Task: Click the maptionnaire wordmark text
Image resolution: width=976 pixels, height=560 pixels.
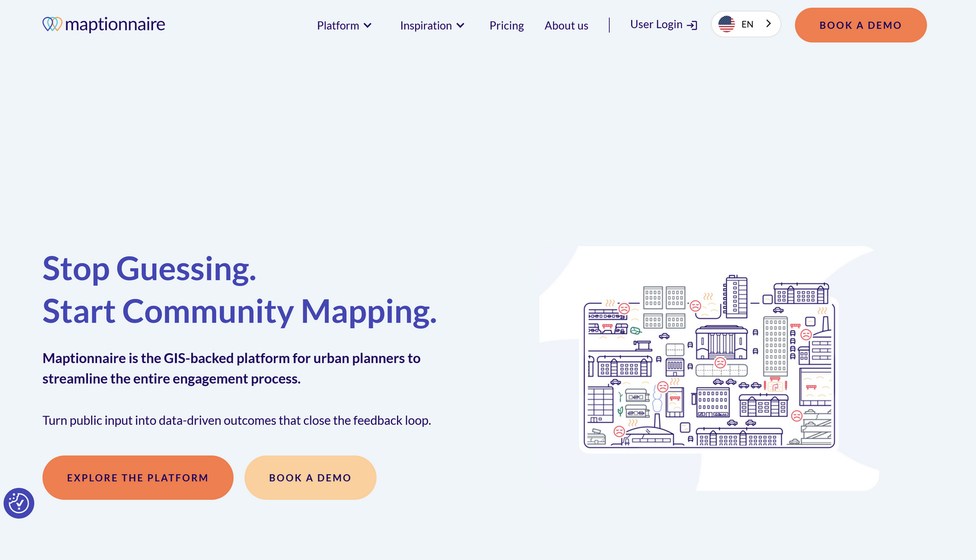Action: (x=115, y=25)
